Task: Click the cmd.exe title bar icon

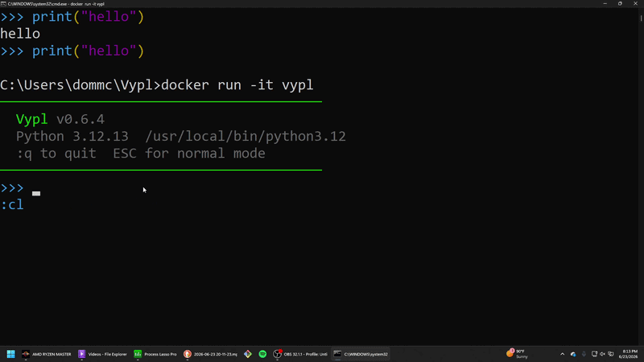Action: (x=3, y=4)
